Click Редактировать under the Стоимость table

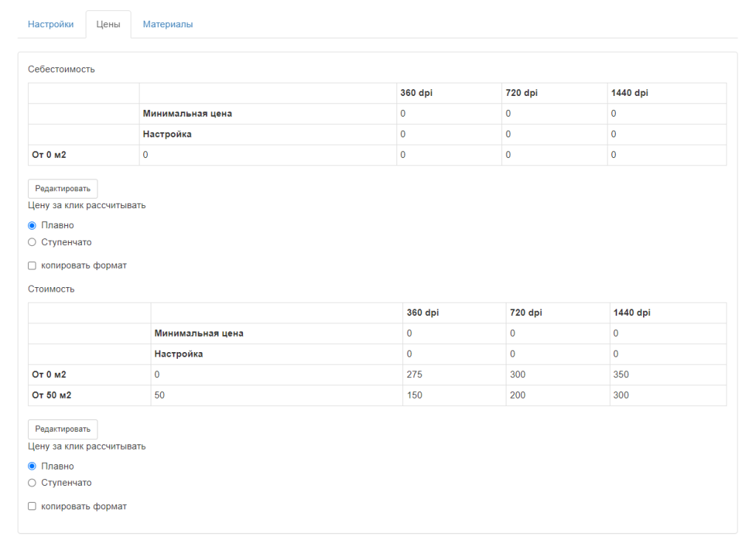click(x=63, y=429)
